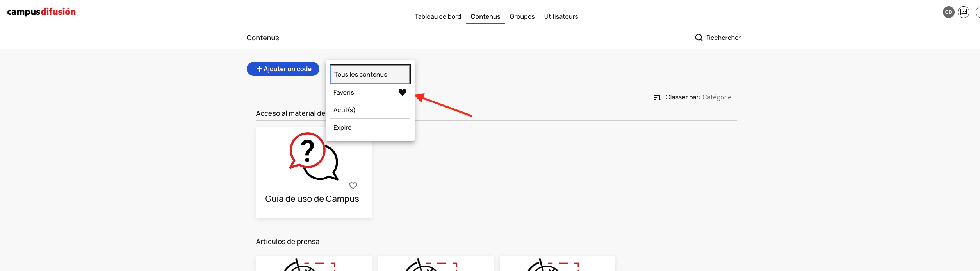Go to the Tableau de bord tab

pos(438,16)
